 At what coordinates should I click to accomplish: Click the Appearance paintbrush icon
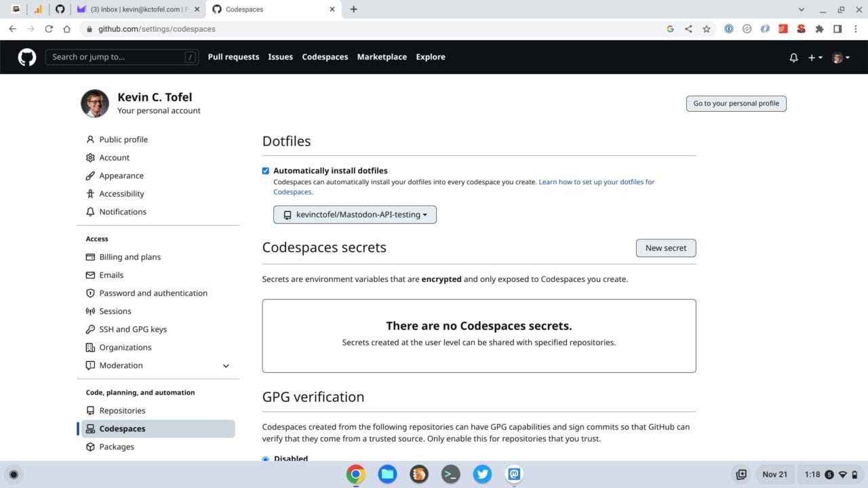[x=90, y=176]
